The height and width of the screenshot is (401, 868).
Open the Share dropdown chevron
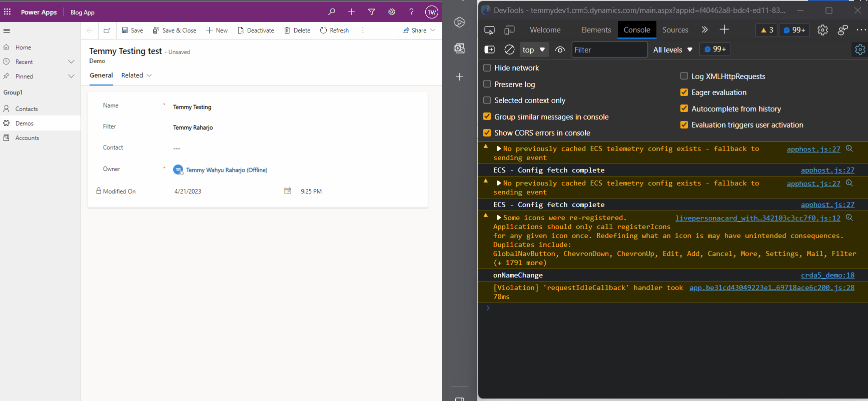point(433,30)
